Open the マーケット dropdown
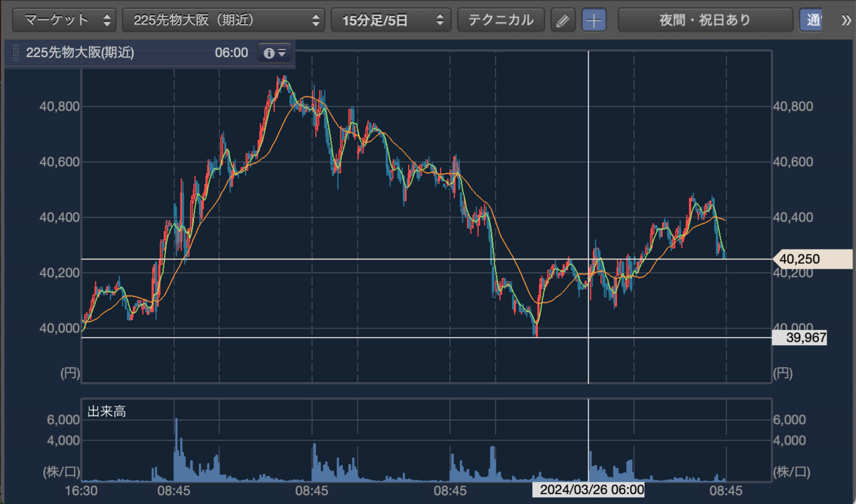This screenshot has height=504, width=856. pos(66,20)
